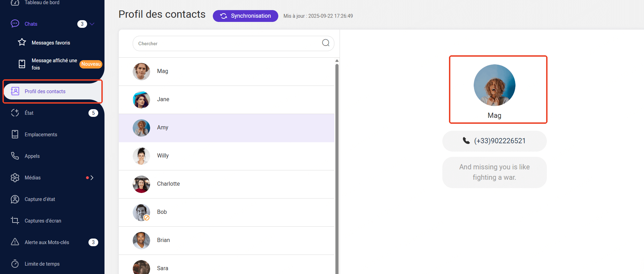Select Bob's avatar with blocked badge

[141, 212]
